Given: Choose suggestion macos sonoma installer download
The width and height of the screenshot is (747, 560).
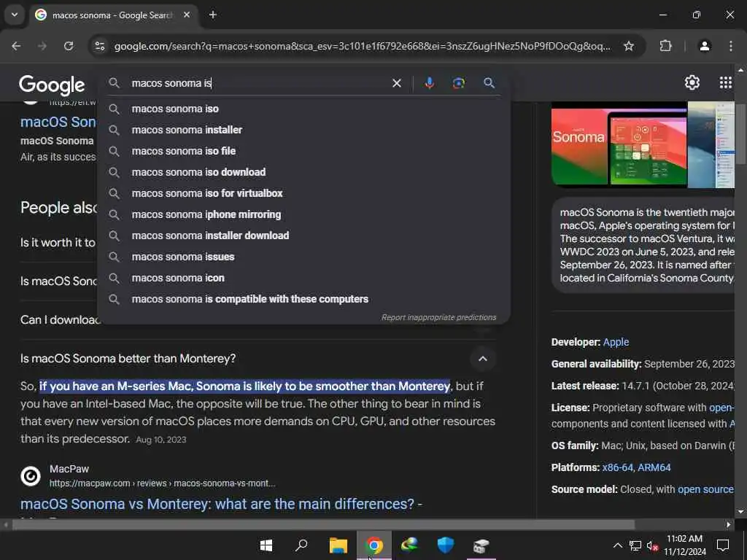Looking at the screenshot, I should (304, 236).
